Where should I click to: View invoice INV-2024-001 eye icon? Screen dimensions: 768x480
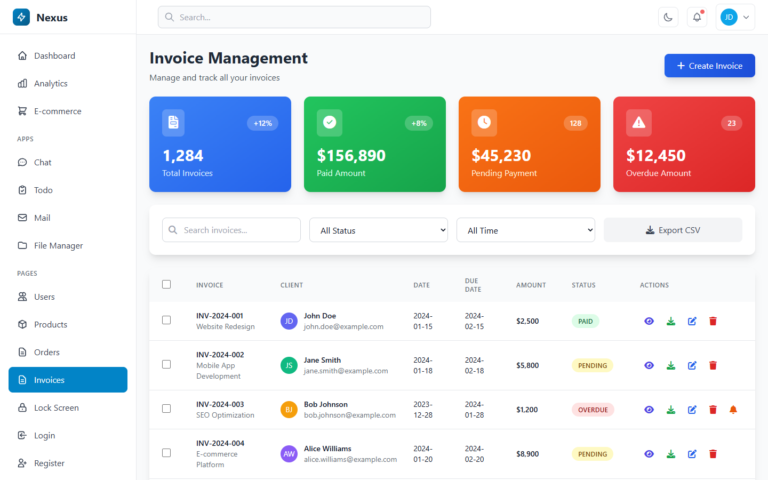pos(649,321)
